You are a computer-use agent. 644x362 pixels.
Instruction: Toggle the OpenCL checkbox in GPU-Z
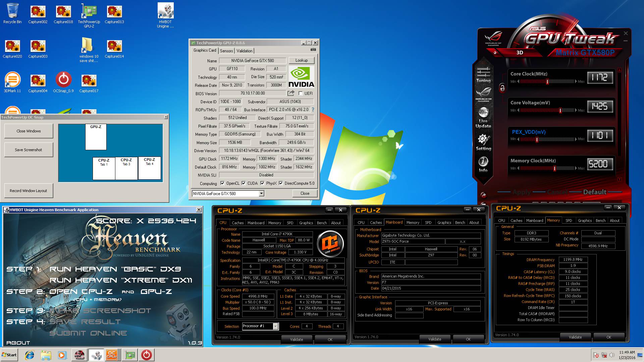222,183
